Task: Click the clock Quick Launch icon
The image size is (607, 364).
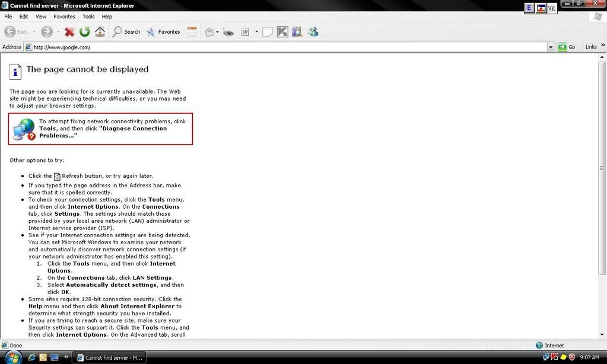Action: click(x=43, y=357)
